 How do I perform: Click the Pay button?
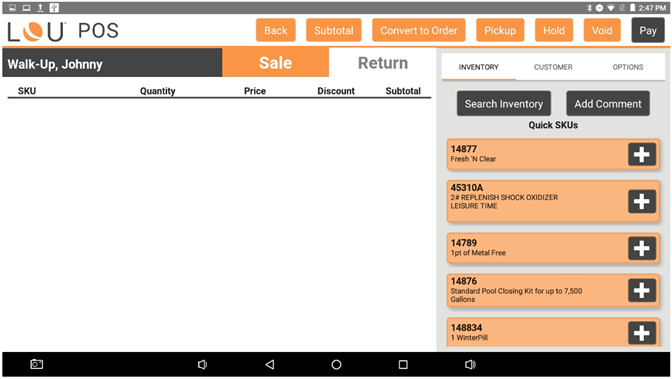[x=648, y=30]
